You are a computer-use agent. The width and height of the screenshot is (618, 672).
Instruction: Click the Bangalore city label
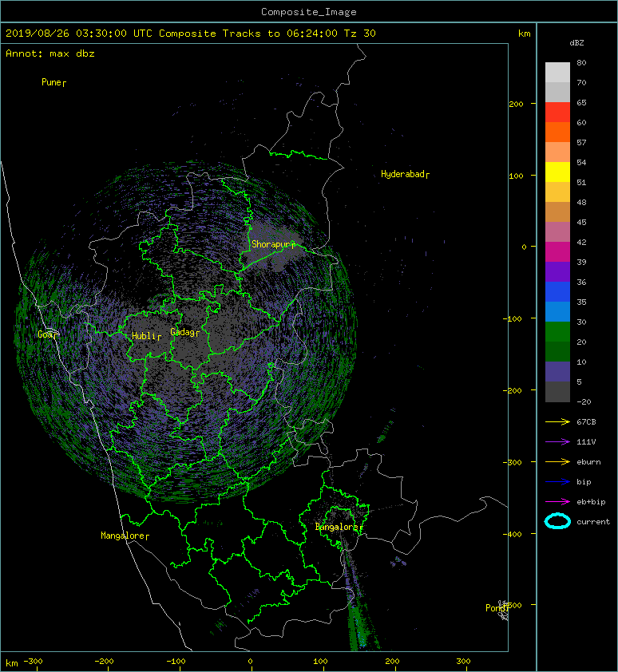click(339, 527)
